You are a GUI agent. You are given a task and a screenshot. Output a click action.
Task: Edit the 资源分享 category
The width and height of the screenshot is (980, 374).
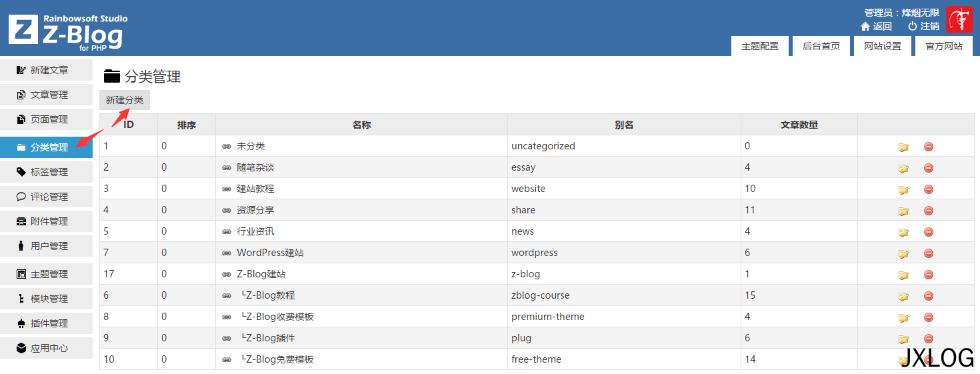[903, 211]
